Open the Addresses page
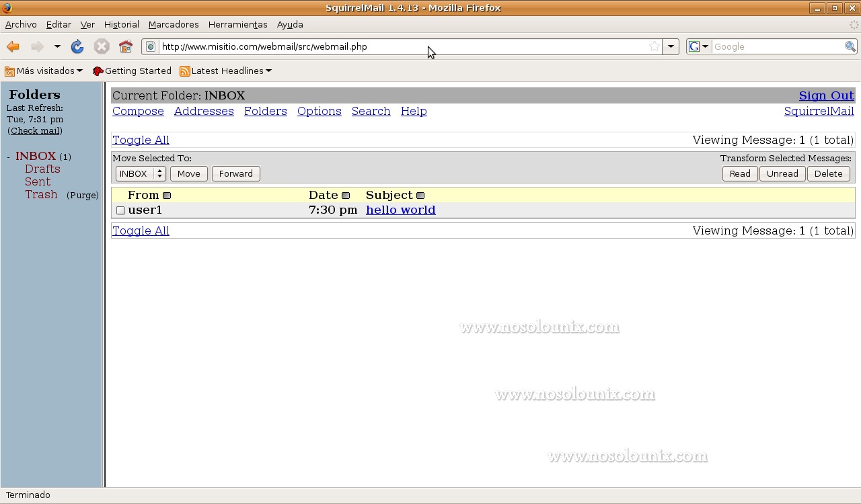This screenshot has height=504, width=861. (x=204, y=111)
